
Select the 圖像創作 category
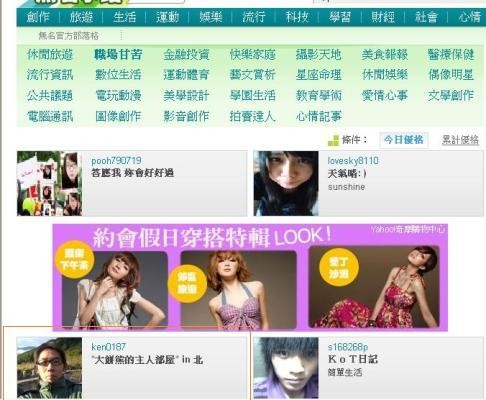pyautogui.click(x=118, y=116)
